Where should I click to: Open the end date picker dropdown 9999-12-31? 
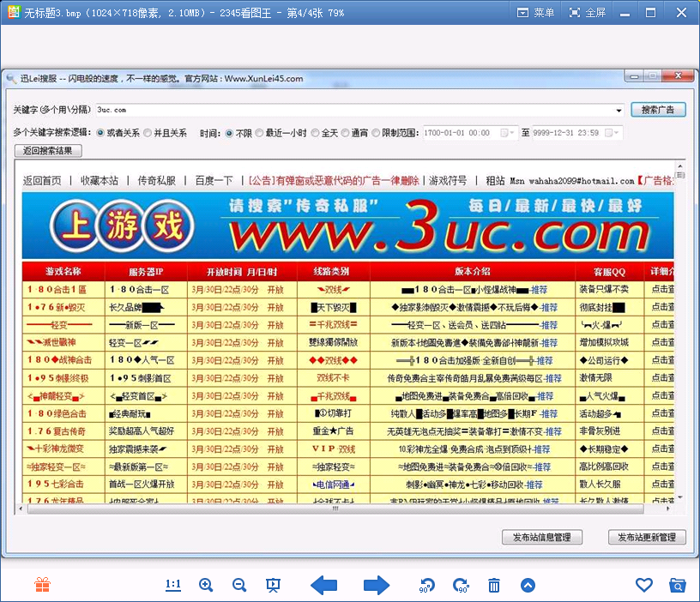pyautogui.click(x=612, y=133)
